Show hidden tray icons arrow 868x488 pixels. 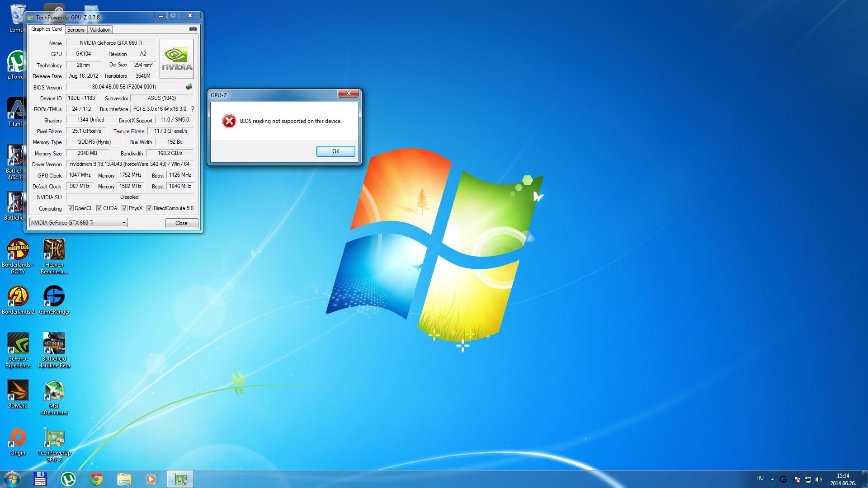coord(772,479)
